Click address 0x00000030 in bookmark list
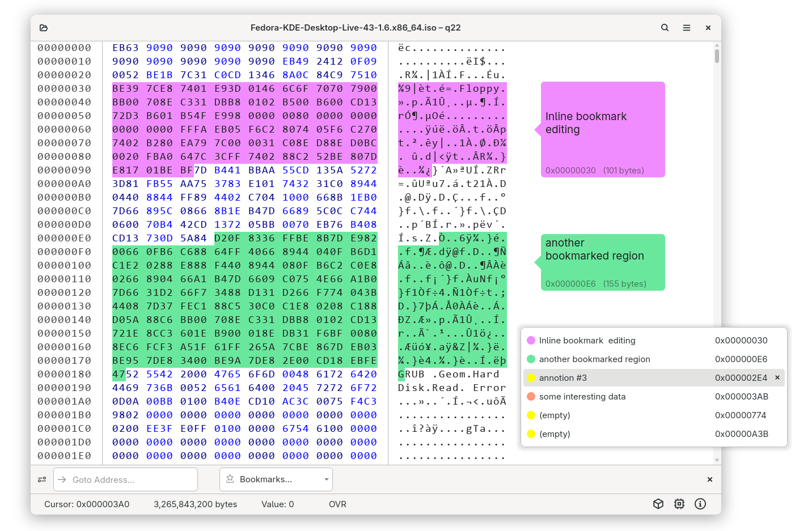This screenshot has width=812, height=531. tap(741, 341)
